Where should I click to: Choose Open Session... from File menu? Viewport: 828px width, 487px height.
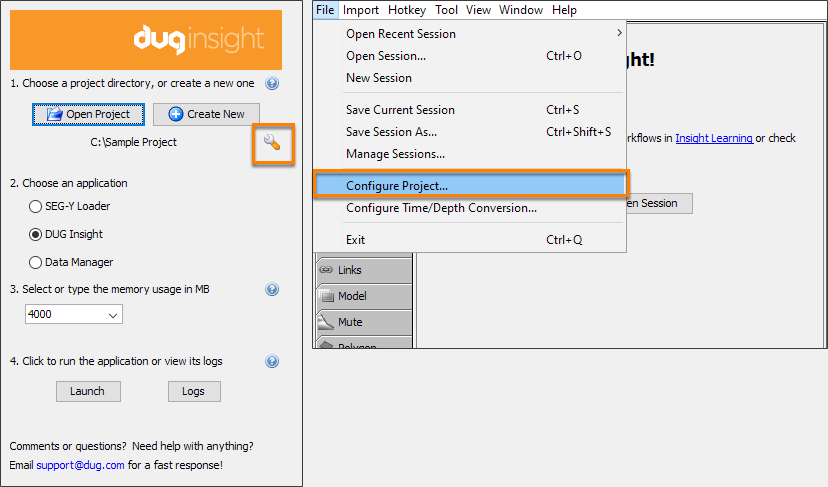point(469,56)
